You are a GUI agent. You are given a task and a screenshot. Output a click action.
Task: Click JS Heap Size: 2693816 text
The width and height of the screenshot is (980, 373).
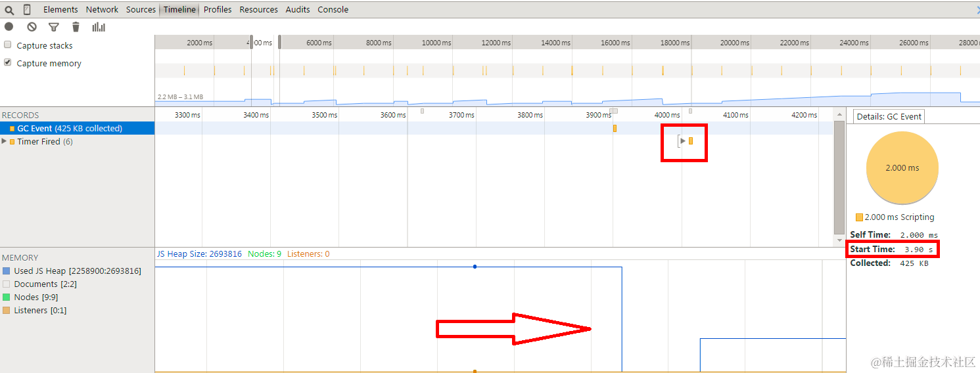click(x=199, y=253)
